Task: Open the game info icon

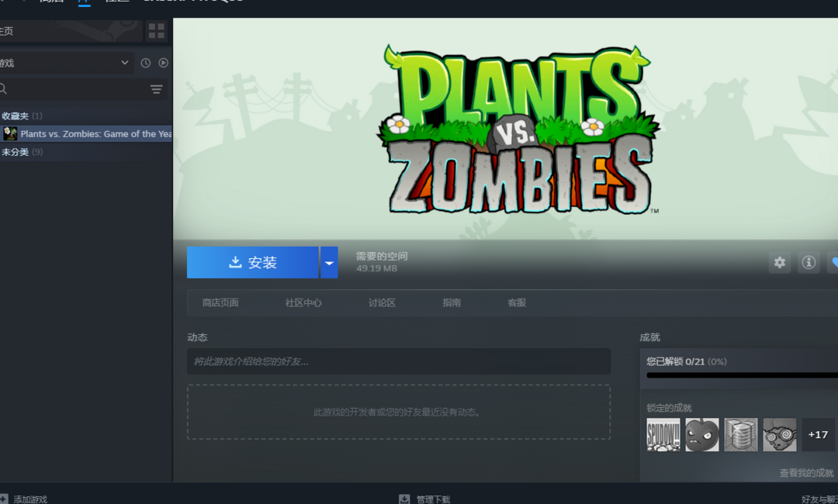Action: [x=809, y=263]
